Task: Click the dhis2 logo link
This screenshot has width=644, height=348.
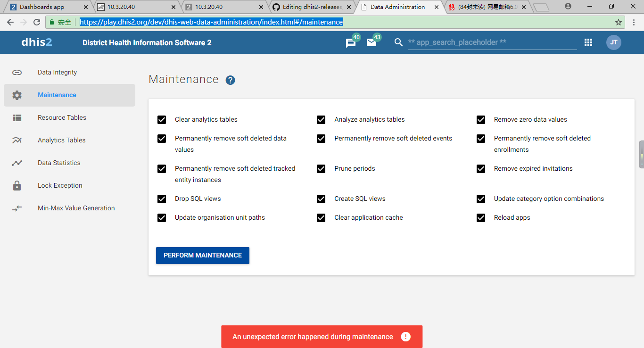Action: click(x=37, y=42)
